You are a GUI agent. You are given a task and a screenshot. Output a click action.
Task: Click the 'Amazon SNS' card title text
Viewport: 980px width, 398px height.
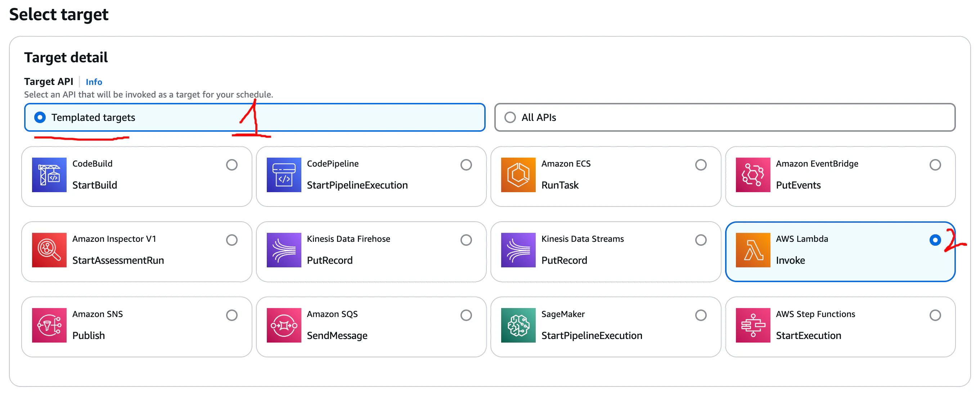click(x=98, y=314)
